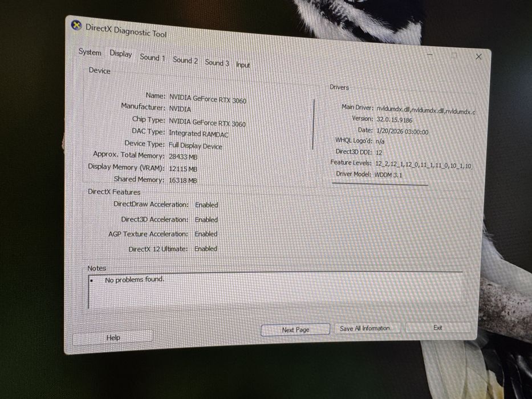Click the VRAM value '12115 MB'
532x399 pixels.
[183, 169]
